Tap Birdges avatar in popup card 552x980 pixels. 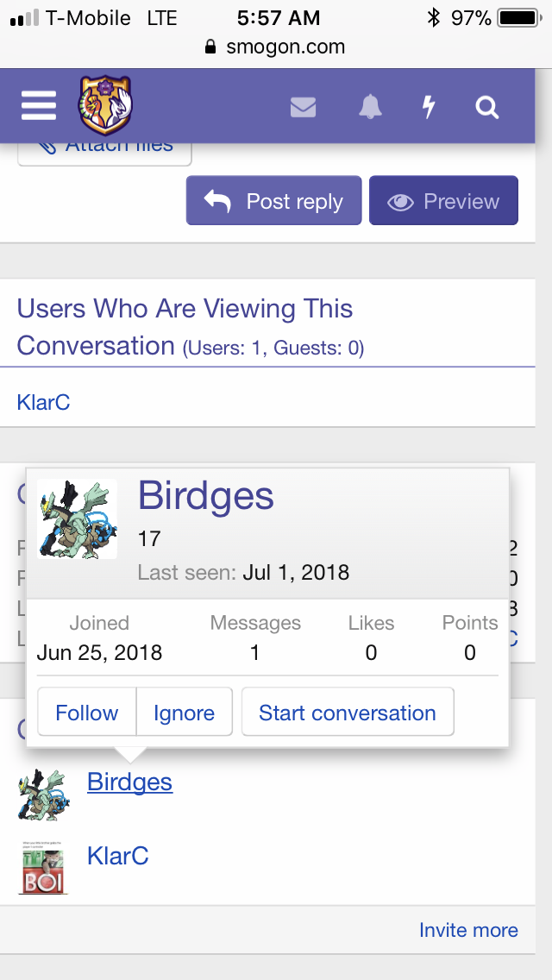[77, 518]
